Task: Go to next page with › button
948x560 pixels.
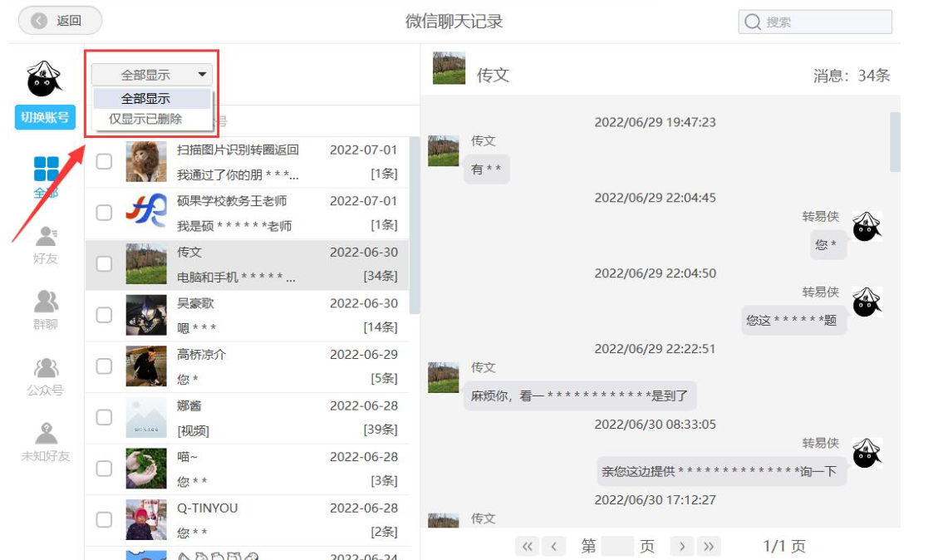Action: point(682,547)
